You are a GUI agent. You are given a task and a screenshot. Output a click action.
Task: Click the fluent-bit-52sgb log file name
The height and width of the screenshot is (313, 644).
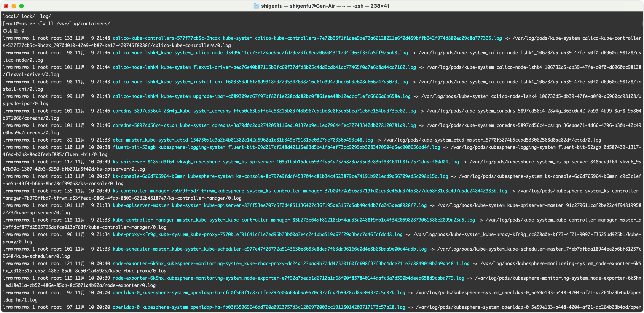pyautogui.click(x=276, y=147)
